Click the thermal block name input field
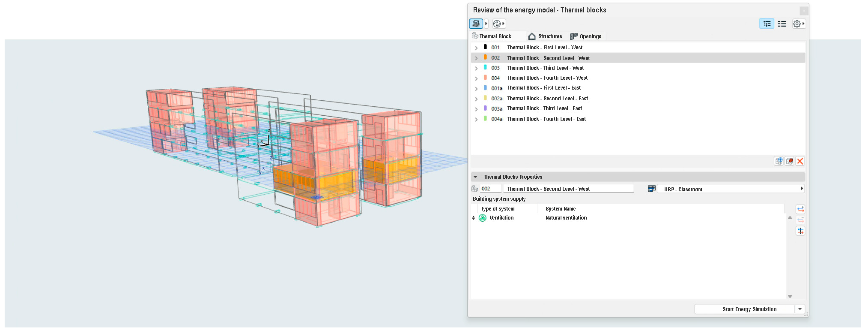The height and width of the screenshot is (334, 868). [x=568, y=189]
